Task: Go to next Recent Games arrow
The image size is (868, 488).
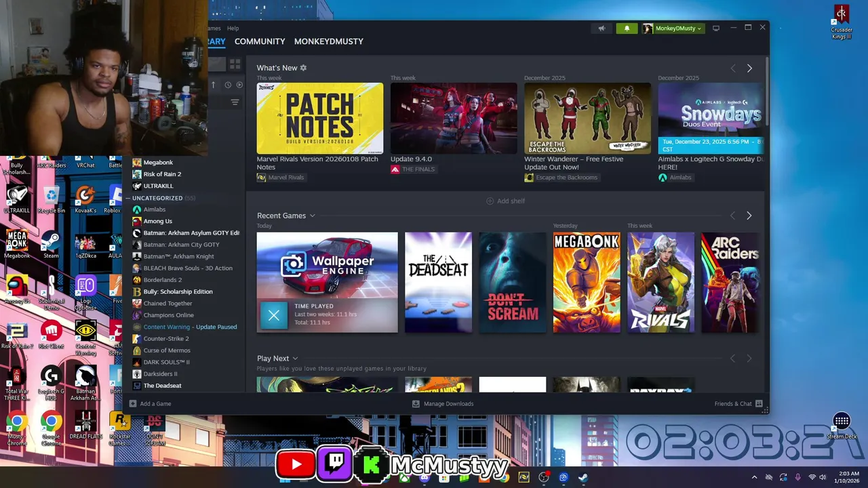Action: [x=749, y=216]
